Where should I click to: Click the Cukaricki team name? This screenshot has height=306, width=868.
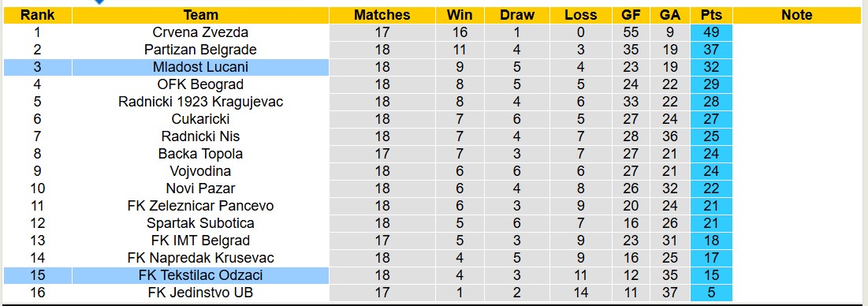[200, 119]
